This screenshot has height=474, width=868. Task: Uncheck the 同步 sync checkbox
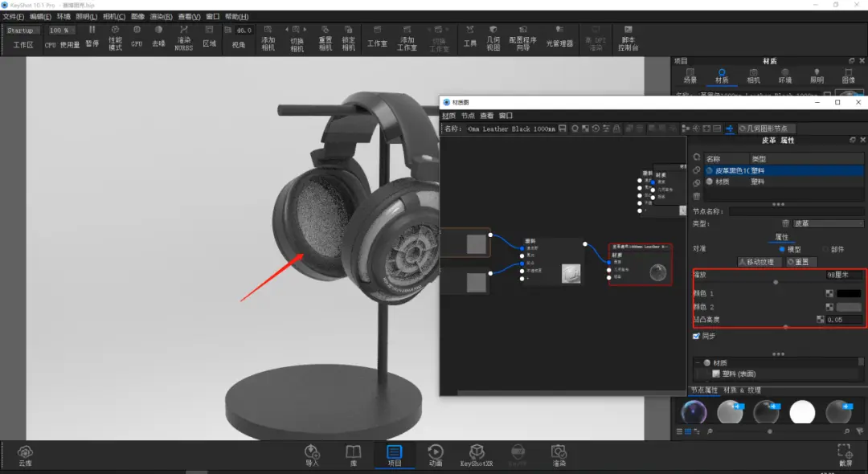pos(696,336)
